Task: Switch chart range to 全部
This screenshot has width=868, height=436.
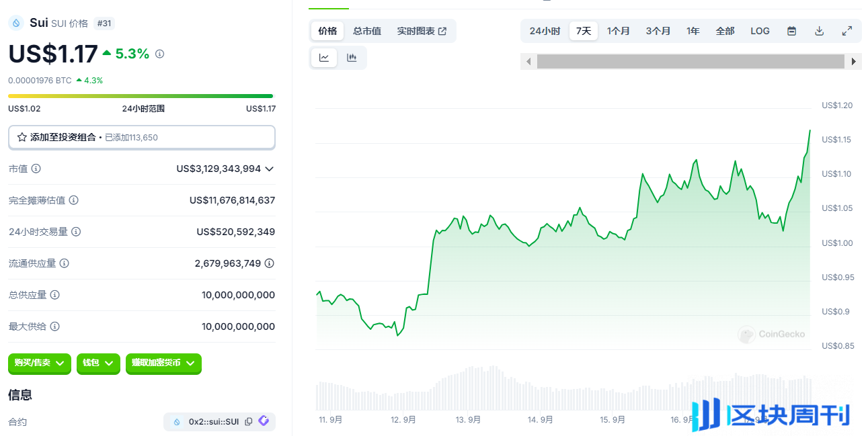Action: 724,30
